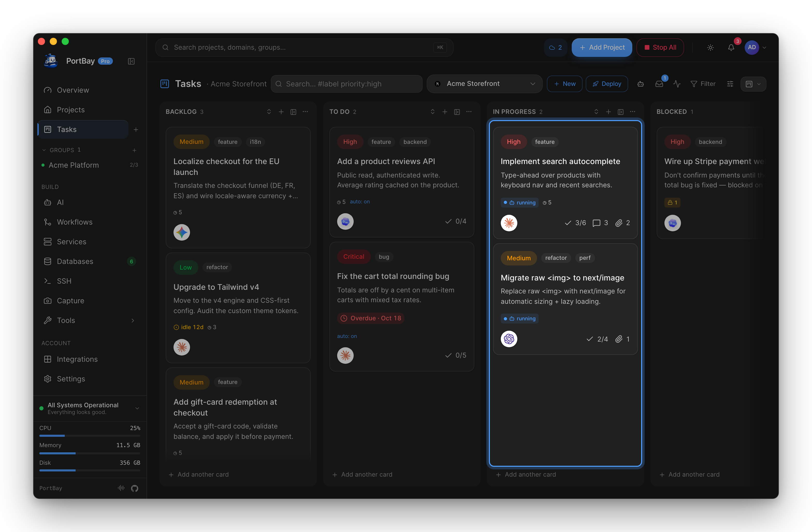The image size is (812, 532).
Task: Toggle auto: on for product reviews API
Action: click(x=360, y=202)
